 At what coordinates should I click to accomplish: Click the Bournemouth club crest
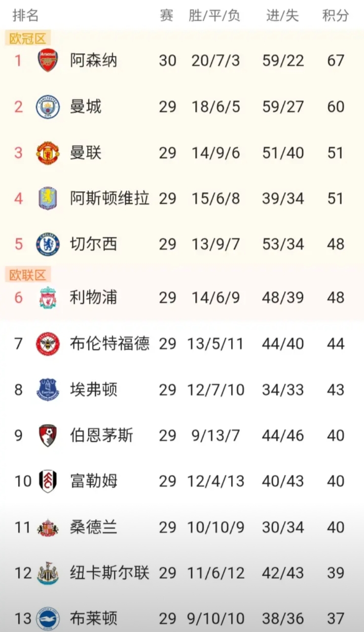click(48, 436)
